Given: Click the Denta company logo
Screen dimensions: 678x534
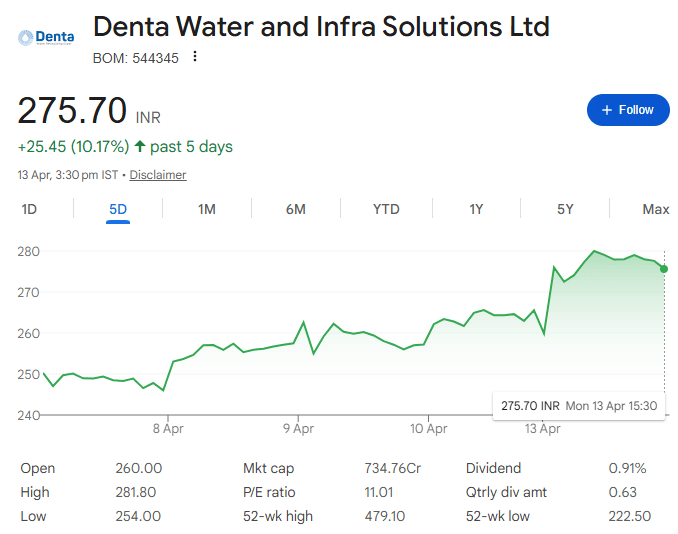Looking at the screenshot, I should (x=46, y=38).
